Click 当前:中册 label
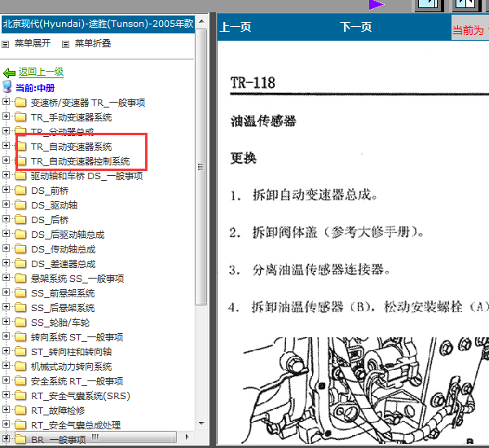The image size is (489, 448). point(35,88)
